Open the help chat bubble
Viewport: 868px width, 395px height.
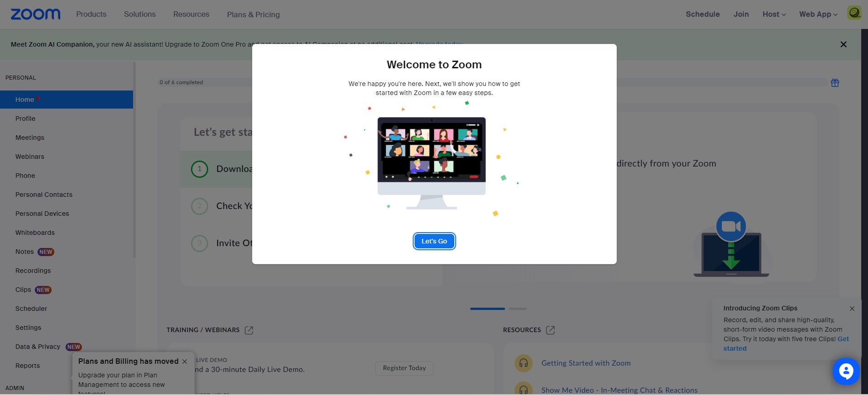pyautogui.click(x=846, y=371)
